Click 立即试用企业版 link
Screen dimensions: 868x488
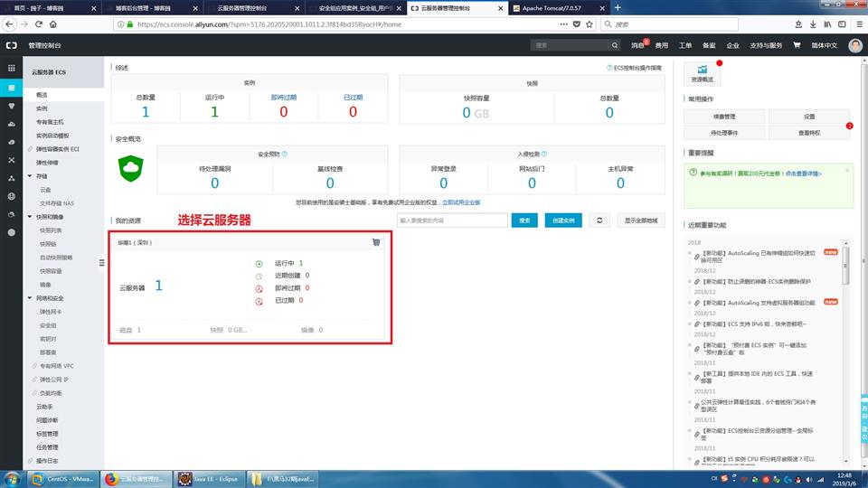[x=461, y=202]
